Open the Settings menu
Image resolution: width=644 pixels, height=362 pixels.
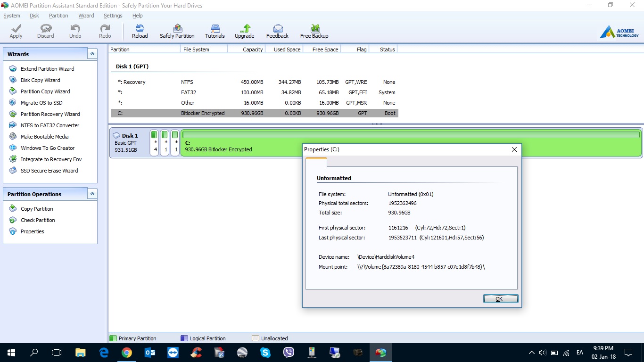[x=113, y=16]
